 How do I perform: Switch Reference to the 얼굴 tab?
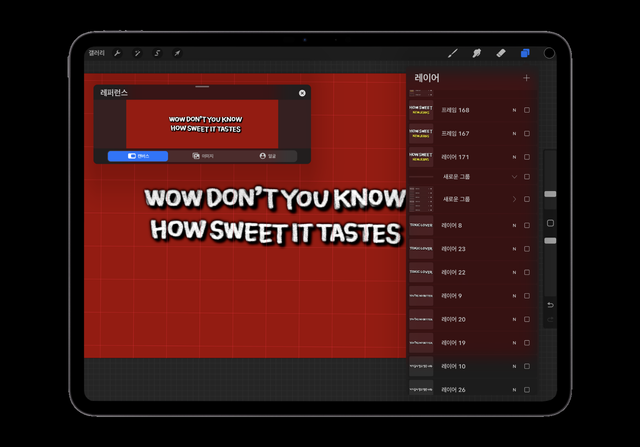tap(267, 156)
